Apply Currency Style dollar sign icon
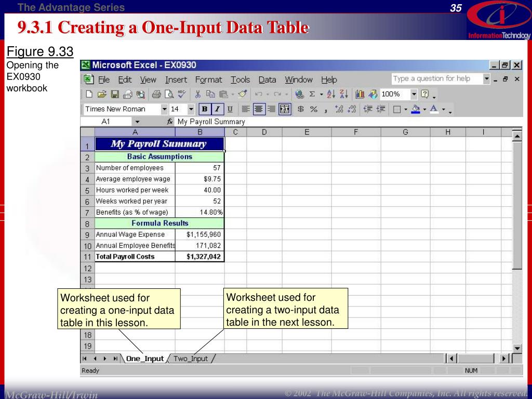The width and height of the screenshot is (532, 399). 301,109
